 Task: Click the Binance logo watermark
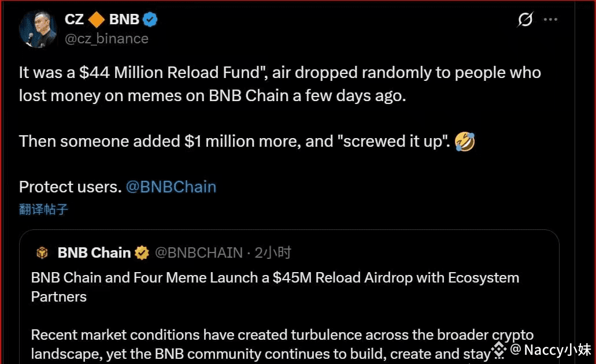[499, 349]
